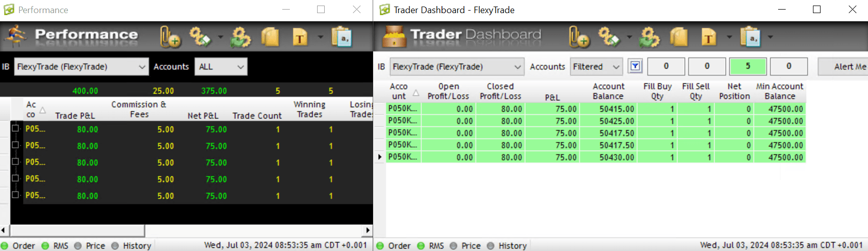Sort by Winning Trades column header
The width and height of the screenshot is (868, 251).
[x=310, y=109]
